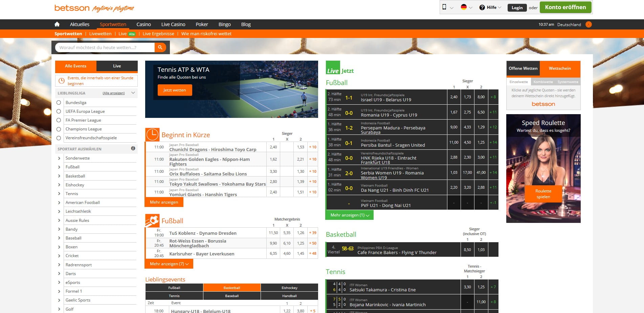Click the Alle anzeigen link in Lieblingsliga

coord(114,93)
